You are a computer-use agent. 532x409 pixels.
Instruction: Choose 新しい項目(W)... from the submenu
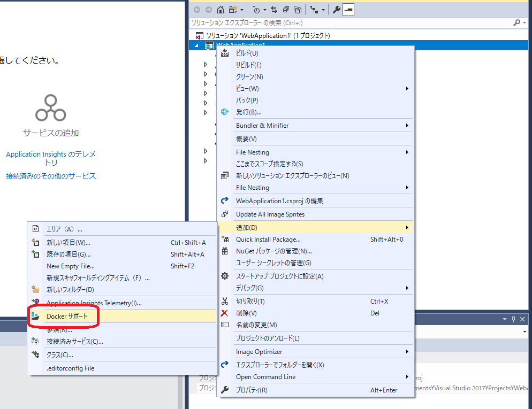point(68,243)
